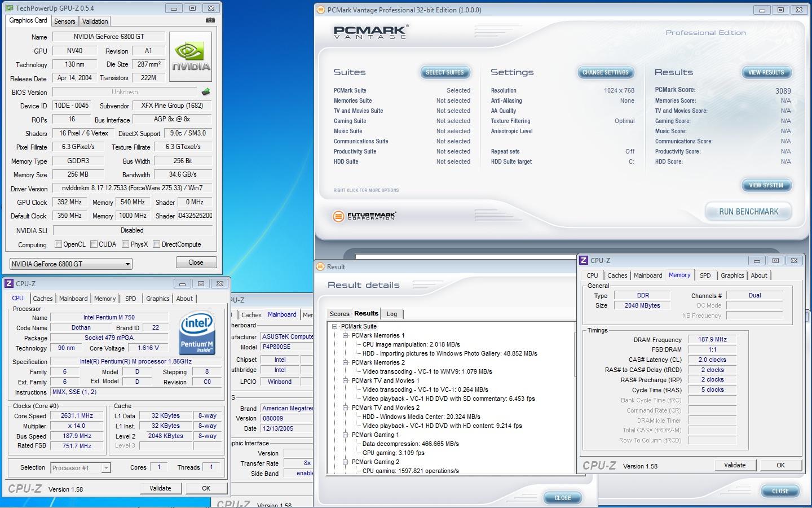This screenshot has width=812, height=508.
Task: Collapse the PCMark Memories 2 node
Action: 345,362
